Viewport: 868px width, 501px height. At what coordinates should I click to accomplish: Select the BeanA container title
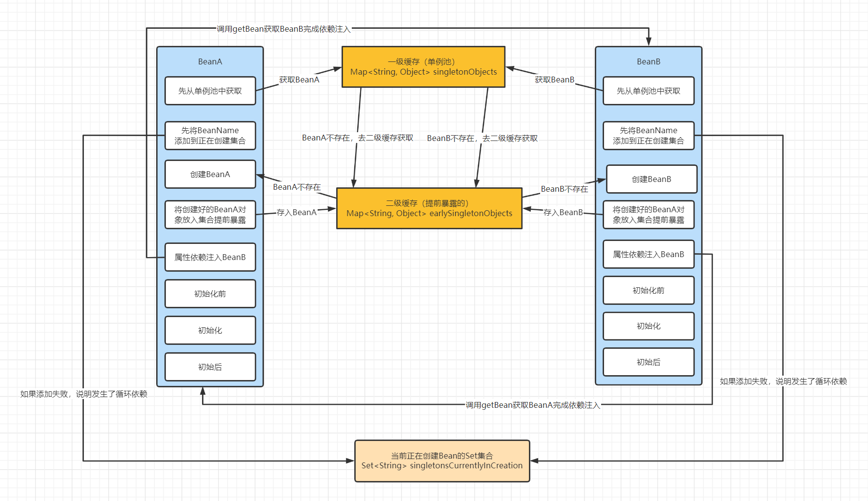[210, 61]
